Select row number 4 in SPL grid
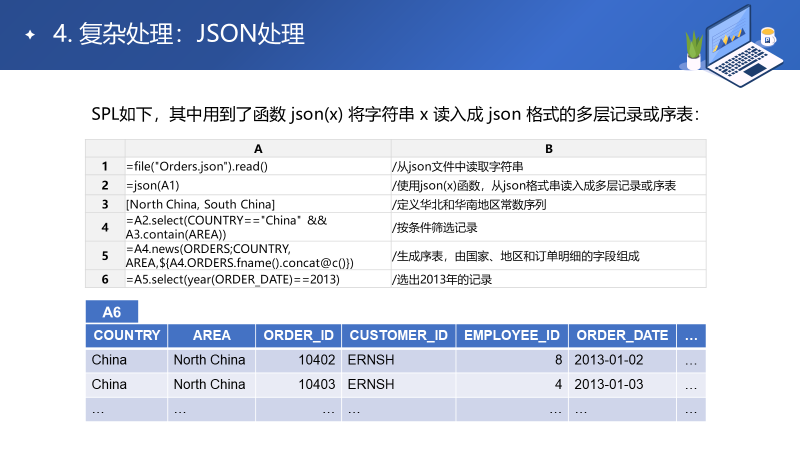 click(105, 227)
